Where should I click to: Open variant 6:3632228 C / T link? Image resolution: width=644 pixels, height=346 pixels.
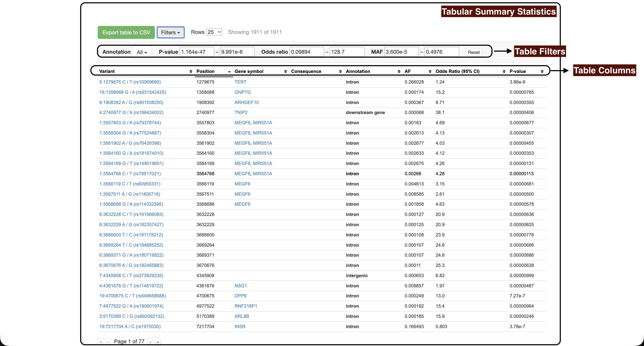coord(131,214)
